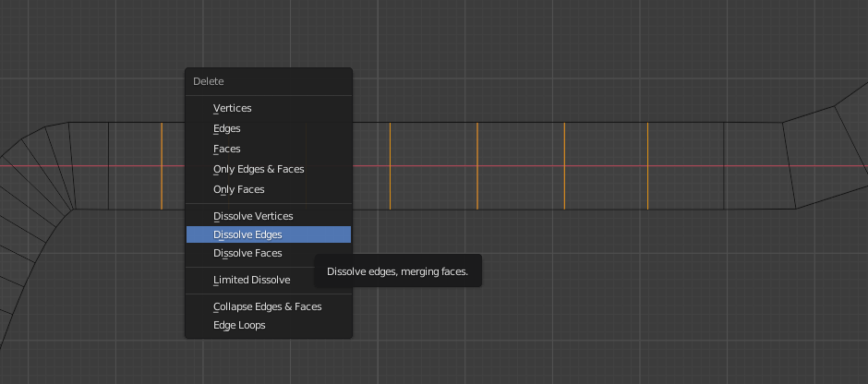Select Edge Loops in Delete menu

point(269,325)
